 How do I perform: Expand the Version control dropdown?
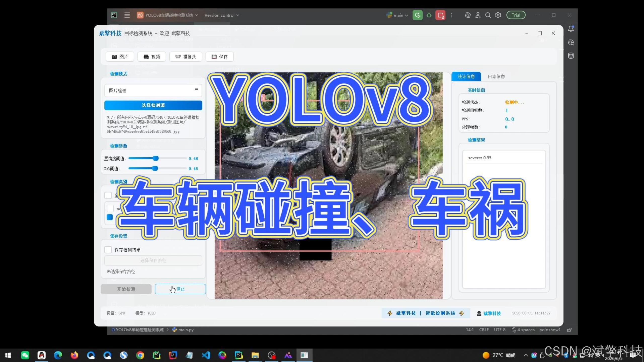pos(222,15)
